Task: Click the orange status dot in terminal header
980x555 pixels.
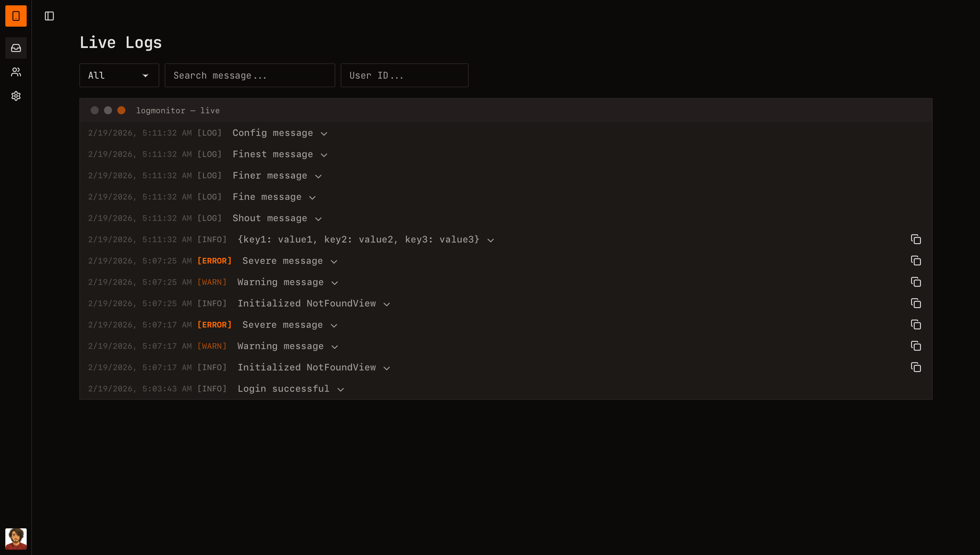Action: (x=121, y=110)
